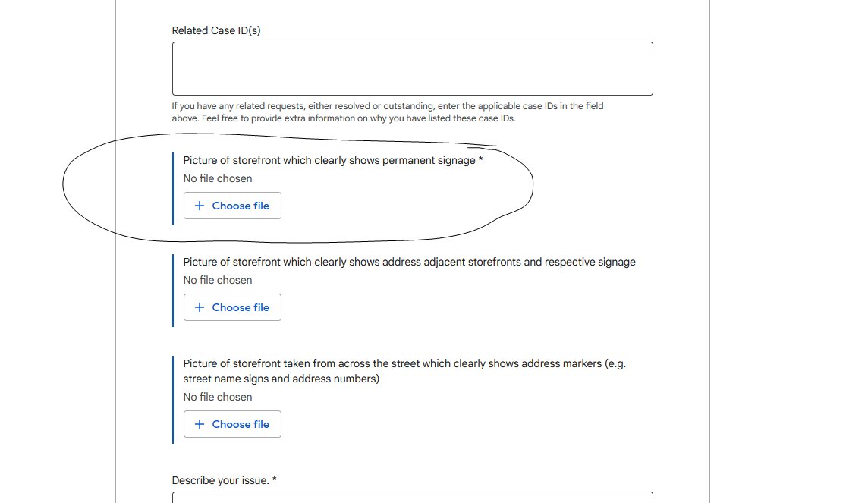Click the Related Case ID(s) label
Viewport: 868px width, 503px height.
point(216,30)
